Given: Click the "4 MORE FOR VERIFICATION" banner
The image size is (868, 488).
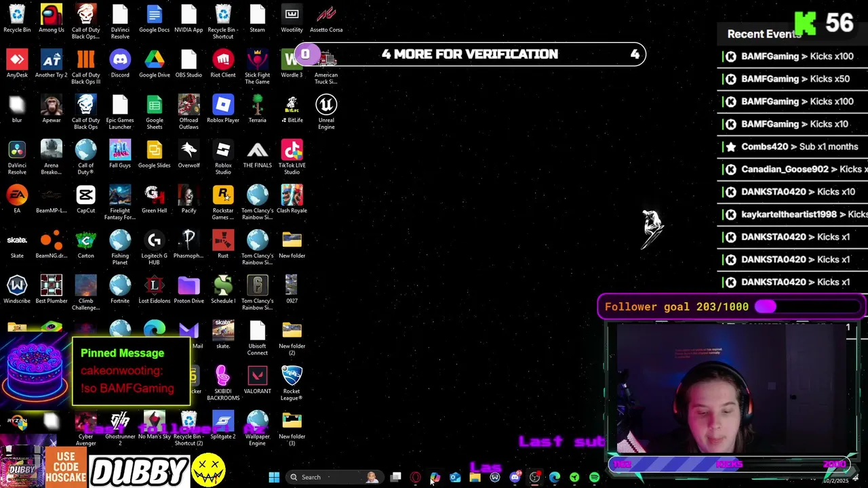Looking at the screenshot, I should 470,54.
